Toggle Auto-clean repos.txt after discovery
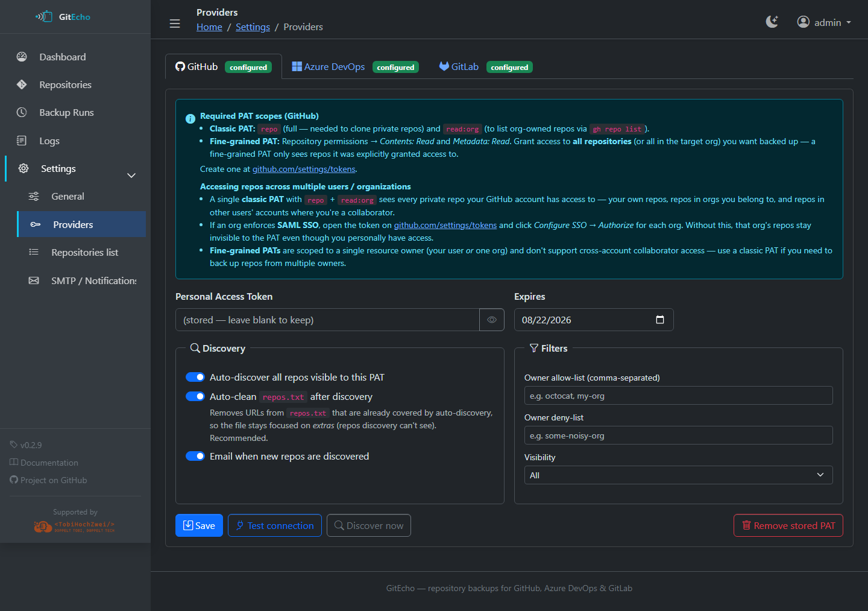The image size is (868, 611). [x=195, y=396]
